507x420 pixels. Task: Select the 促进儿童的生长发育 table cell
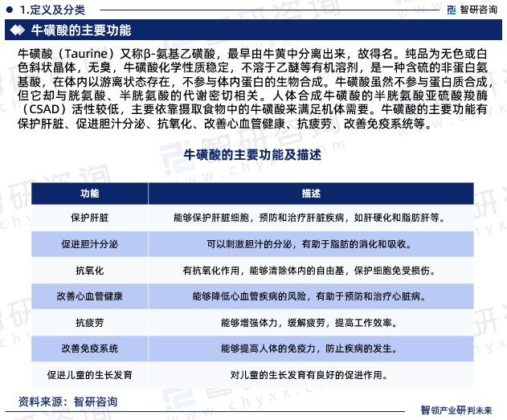click(89, 375)
